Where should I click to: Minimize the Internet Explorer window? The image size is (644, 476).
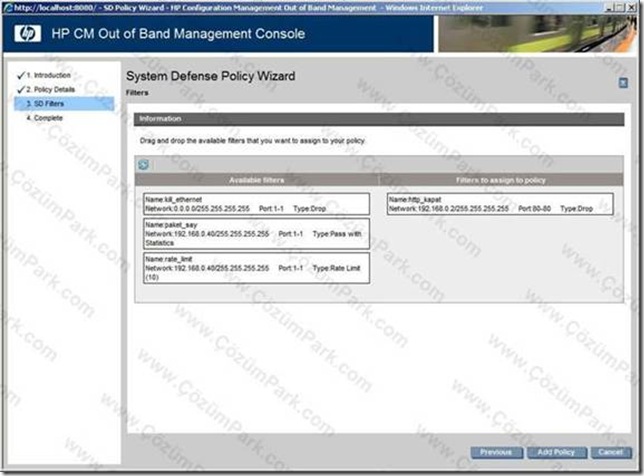click(610, 7)
